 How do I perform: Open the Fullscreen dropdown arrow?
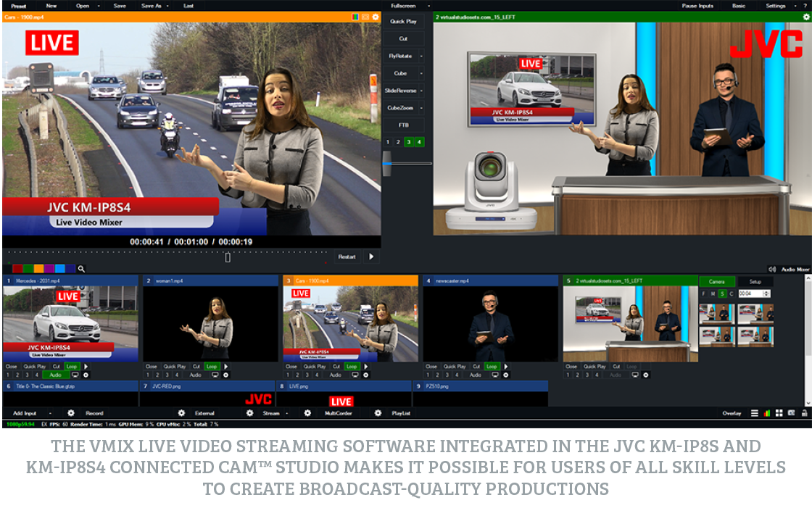tap(430, 6)
